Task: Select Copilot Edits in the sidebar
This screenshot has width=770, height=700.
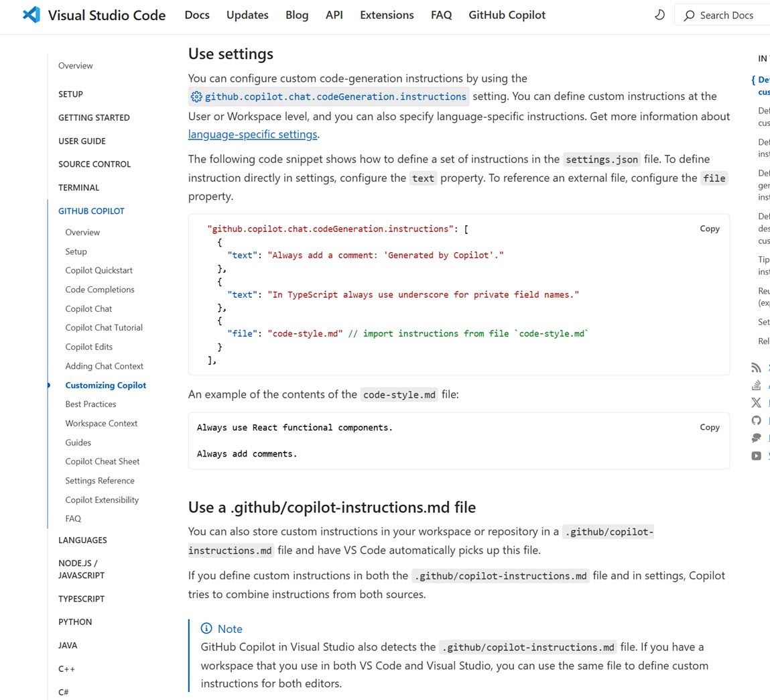Action: pos(88,347)
